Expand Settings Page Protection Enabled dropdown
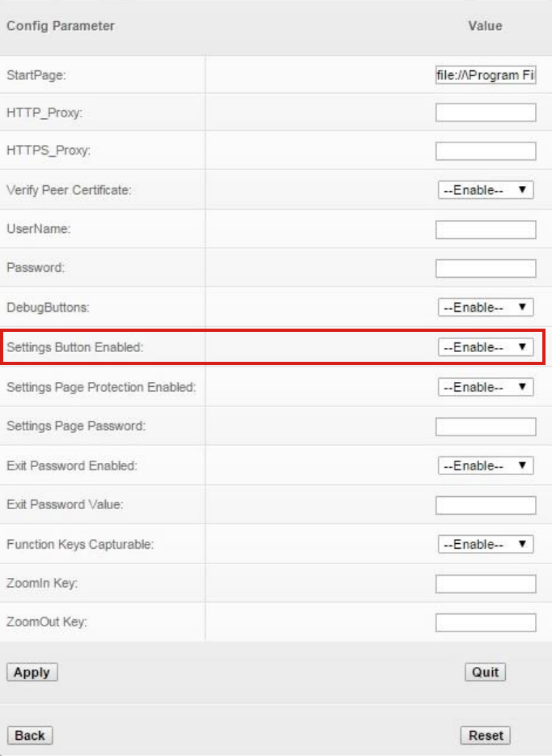The width and height of the screenshot is (552, 756). [x=486, y=387]
